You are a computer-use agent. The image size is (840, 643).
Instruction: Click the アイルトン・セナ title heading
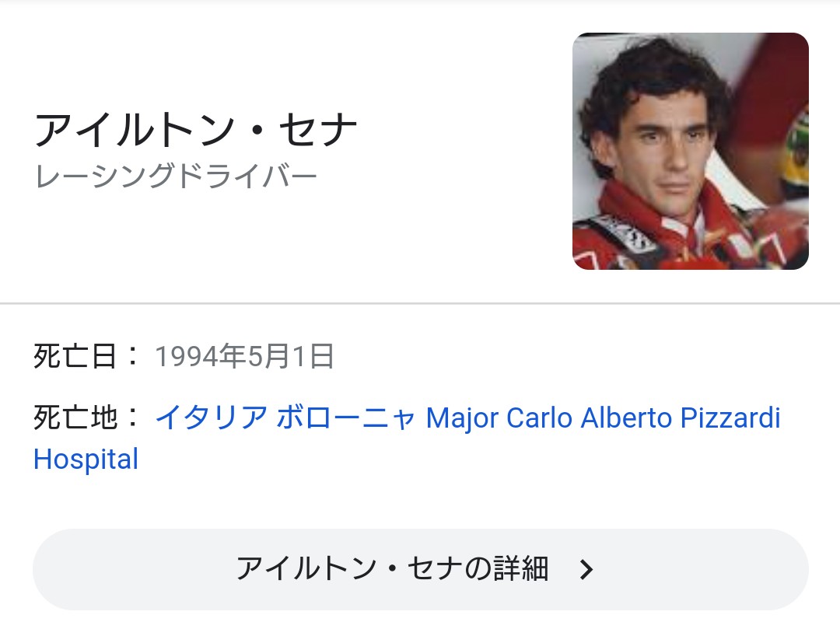pos(196,131)
